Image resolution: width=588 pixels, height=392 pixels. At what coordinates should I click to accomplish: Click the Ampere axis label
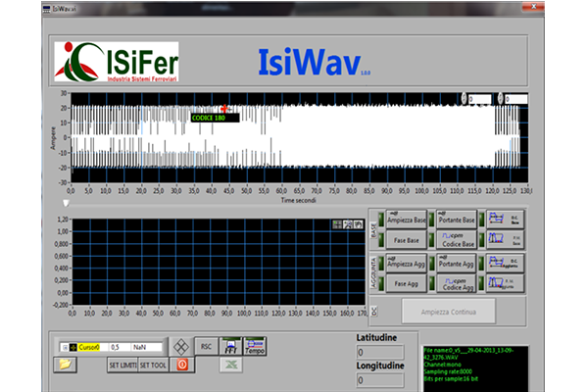tap(53, 138)
